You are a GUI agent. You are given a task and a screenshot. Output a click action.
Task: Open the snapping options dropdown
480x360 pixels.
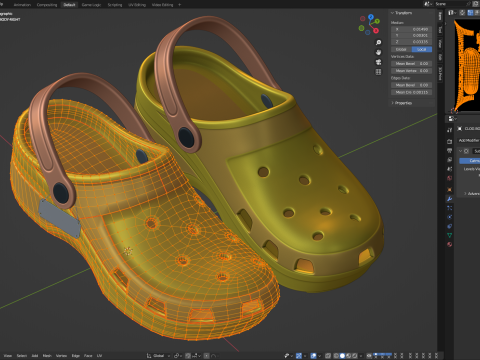point(196,356)
